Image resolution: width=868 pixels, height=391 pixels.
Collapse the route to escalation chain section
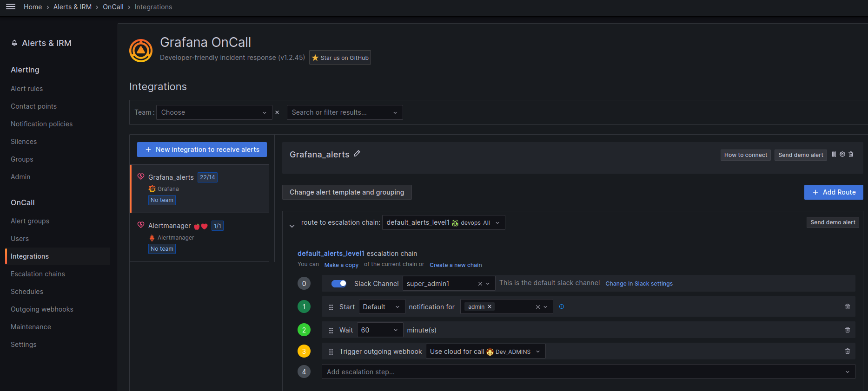(x=292, y=226)
